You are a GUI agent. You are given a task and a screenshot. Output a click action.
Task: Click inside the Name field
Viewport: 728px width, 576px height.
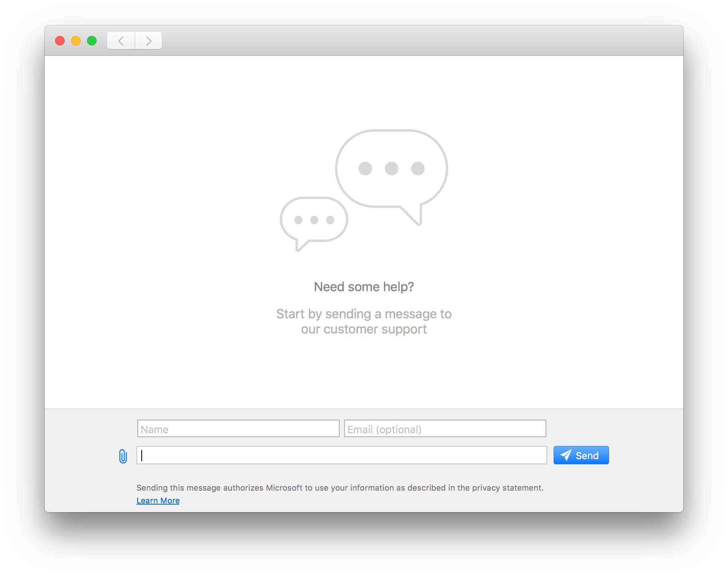click(x=238, y=428)
